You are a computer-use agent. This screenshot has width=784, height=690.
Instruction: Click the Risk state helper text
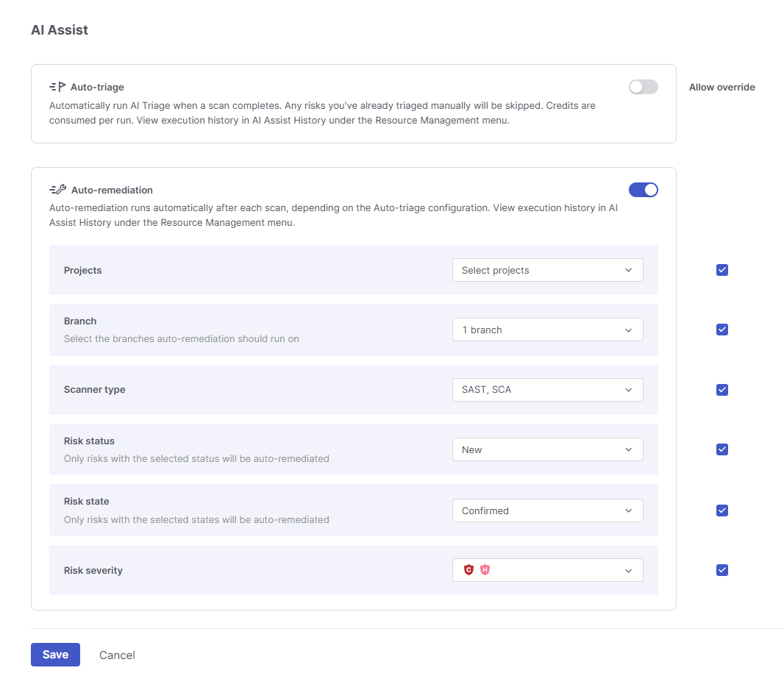tap(196, 519)
